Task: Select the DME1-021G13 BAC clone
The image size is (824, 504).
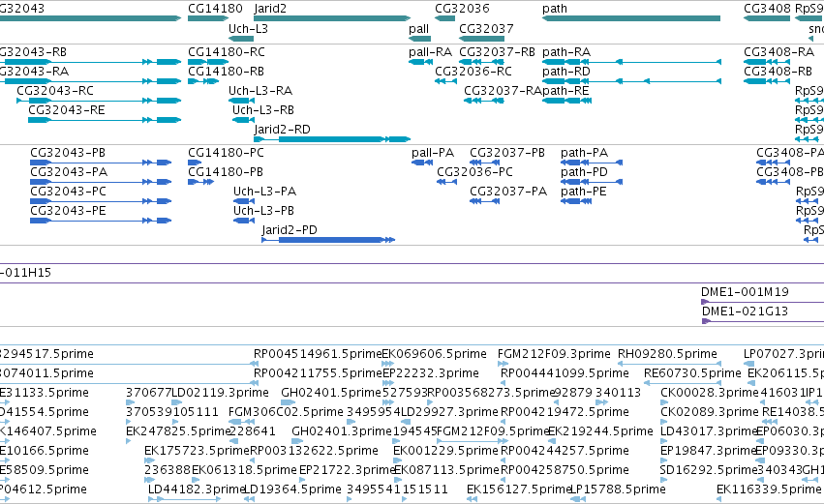Action: pyautogui.click(x=746, y=311)
